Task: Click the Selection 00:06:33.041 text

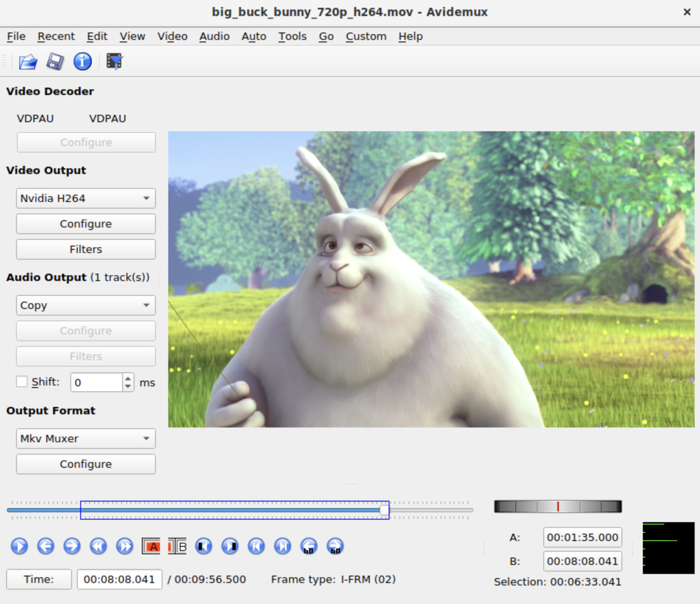Action: 558,582
